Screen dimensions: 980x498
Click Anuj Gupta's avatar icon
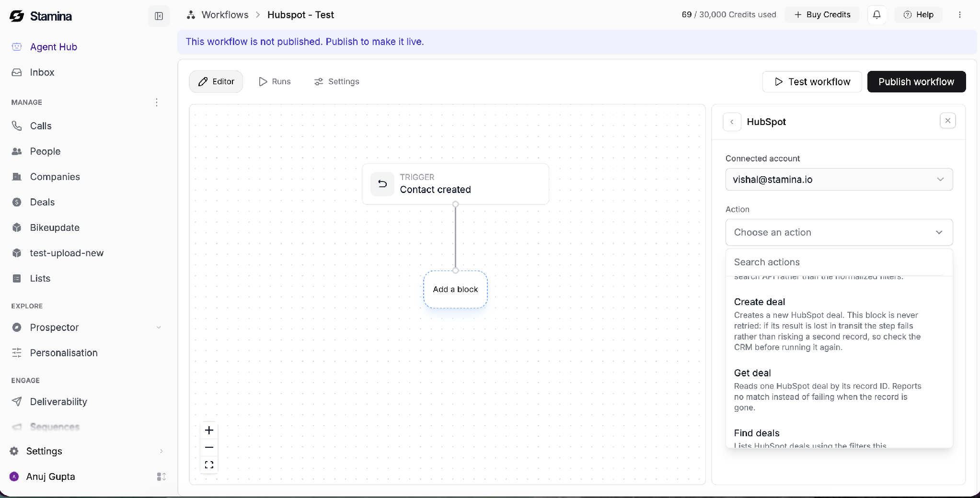pos(14,476)
